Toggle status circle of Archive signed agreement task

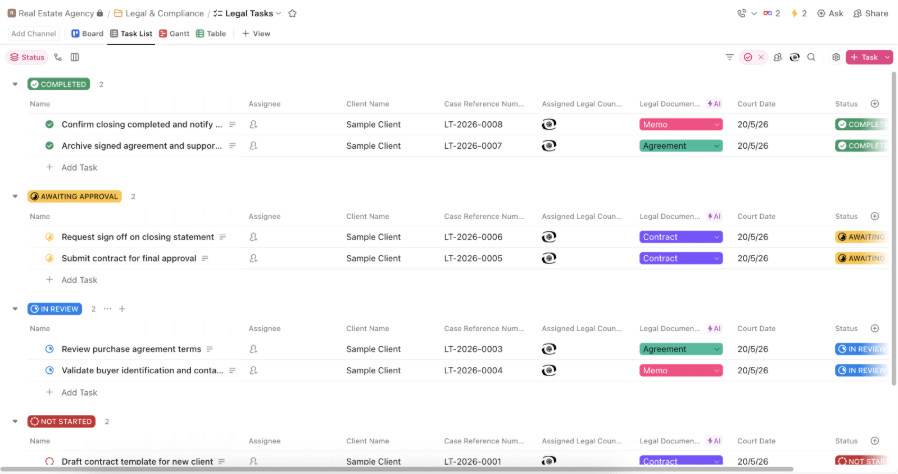[x=49, y=146]
